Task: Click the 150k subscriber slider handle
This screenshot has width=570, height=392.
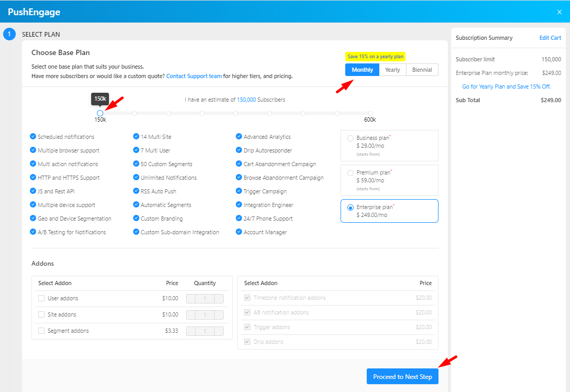Action: pos(100,113)
